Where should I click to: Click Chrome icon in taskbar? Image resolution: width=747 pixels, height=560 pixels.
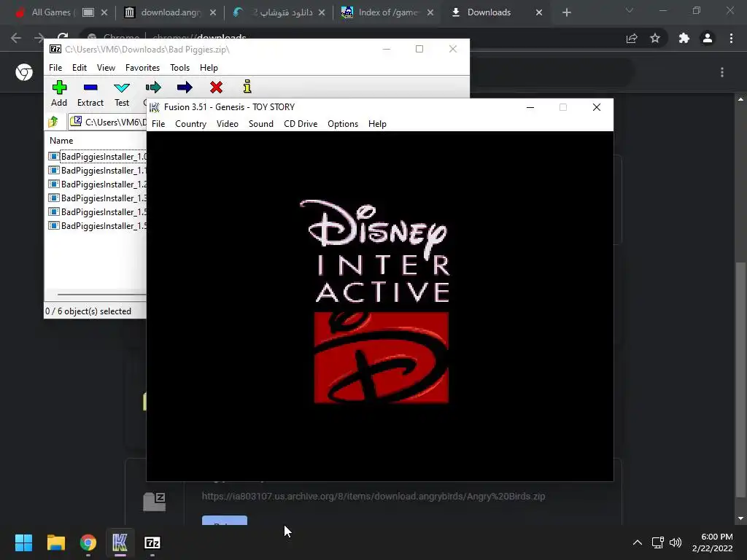click(88, 542)
